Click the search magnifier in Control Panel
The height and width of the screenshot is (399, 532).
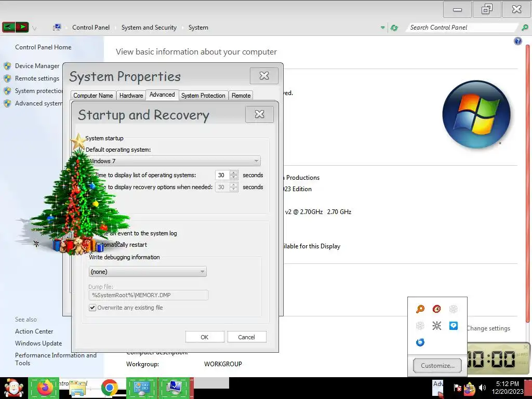(525, 28)
